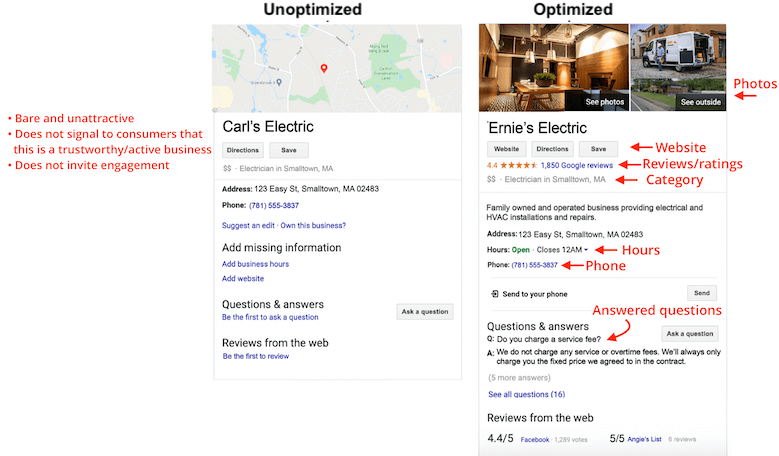Screen dimensions: 779x456
Task: Click Directions under Carl's Electric
Action: (x=242, y=150)
